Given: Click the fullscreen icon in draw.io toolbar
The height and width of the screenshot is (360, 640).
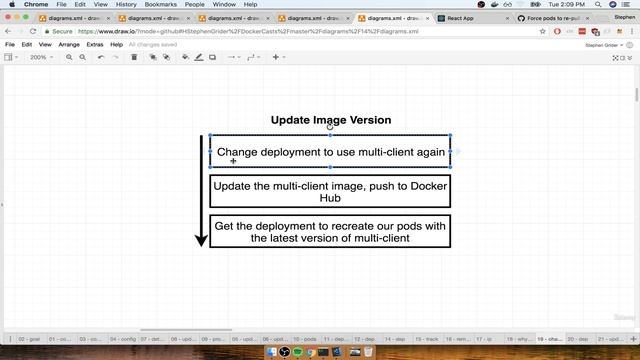Looking at the screenshot, I should tap(615, 58).
